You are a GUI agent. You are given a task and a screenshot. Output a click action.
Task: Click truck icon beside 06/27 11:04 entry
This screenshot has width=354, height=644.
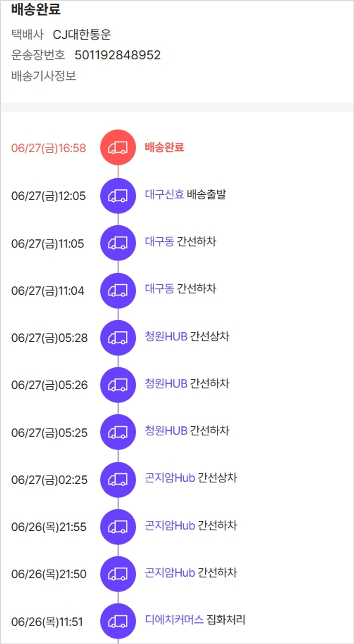118,290
